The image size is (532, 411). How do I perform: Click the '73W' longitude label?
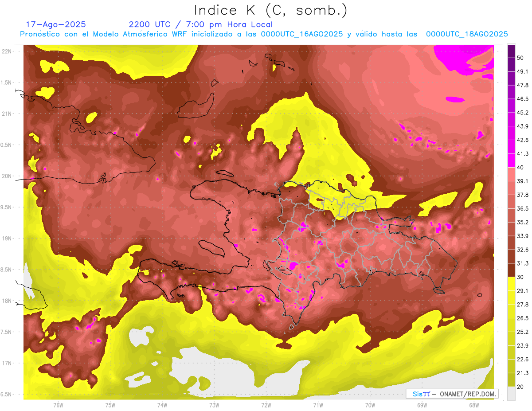click(214, 405)
